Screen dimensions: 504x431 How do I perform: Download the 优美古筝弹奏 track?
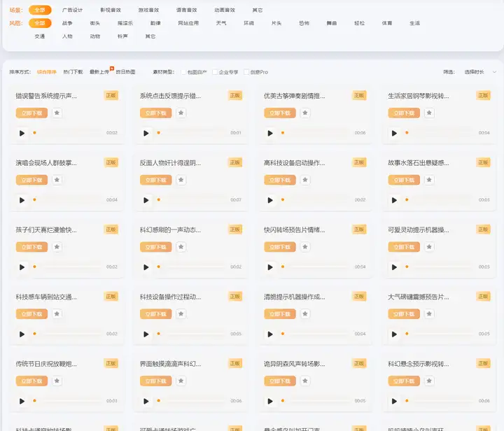(280, 113)
